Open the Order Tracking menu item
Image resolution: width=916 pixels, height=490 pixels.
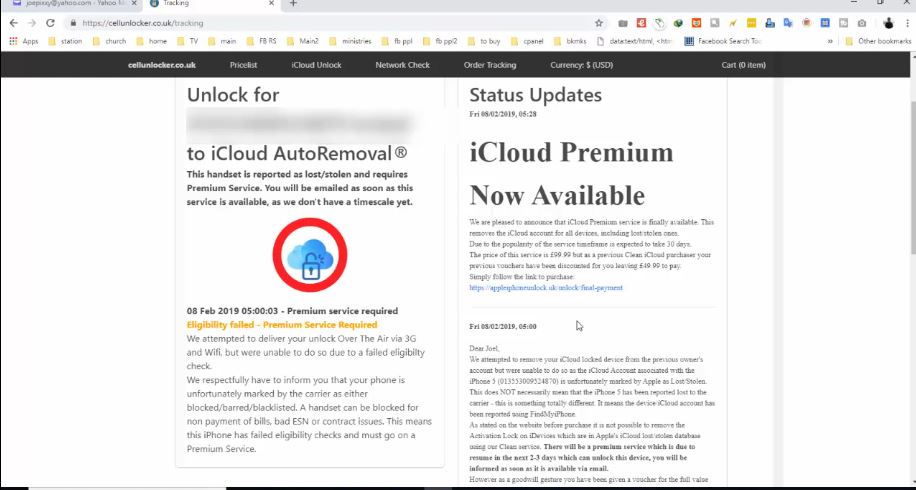click(489, 65)
